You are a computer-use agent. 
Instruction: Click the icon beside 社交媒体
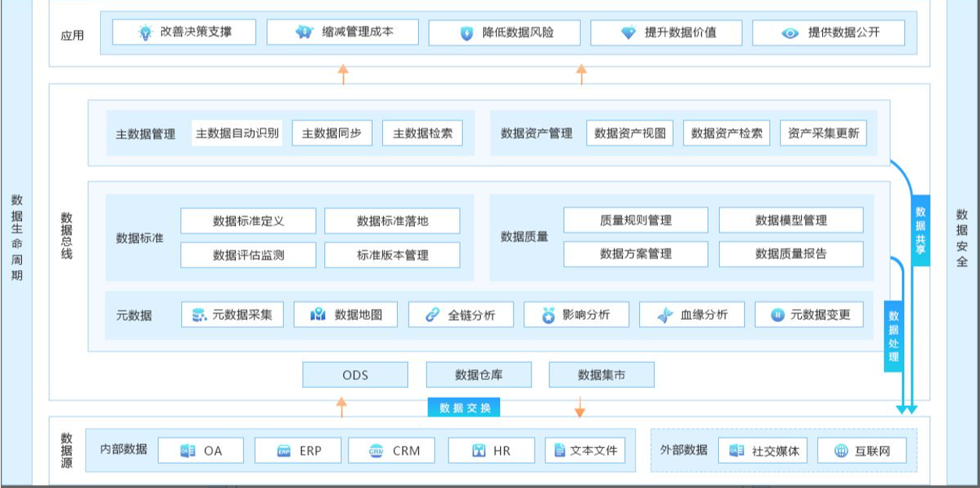[736, 450]
